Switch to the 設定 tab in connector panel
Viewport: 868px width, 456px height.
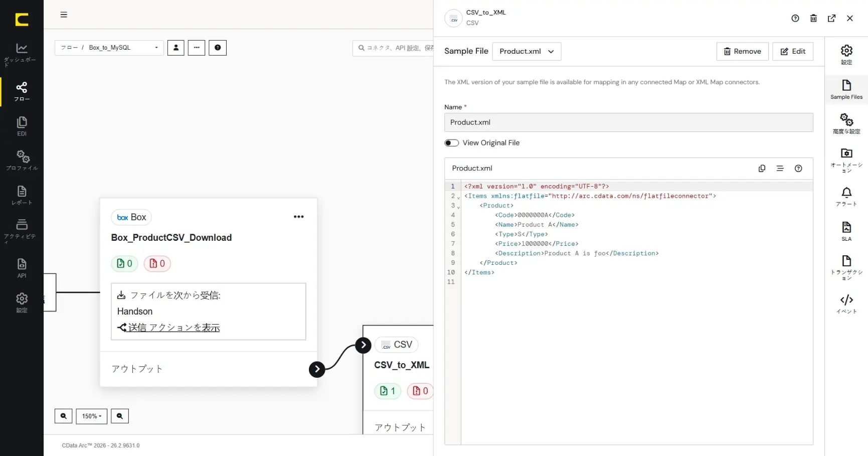[846, 55]
